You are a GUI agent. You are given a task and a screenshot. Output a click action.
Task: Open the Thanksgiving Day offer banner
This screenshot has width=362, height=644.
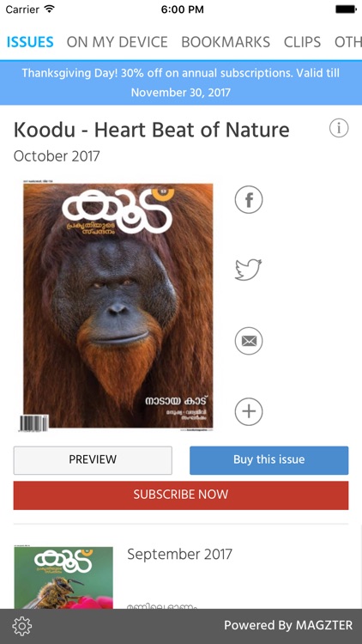point(181,82)
